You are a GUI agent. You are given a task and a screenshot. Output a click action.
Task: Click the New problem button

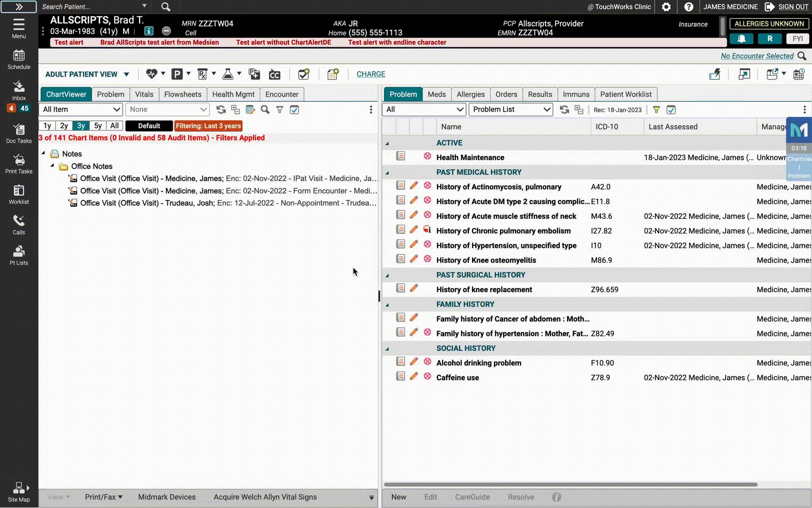click(x=398, y=497)
